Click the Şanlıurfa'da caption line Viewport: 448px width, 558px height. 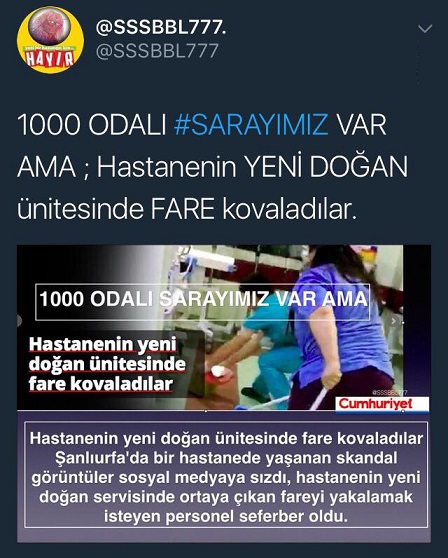click(x=226, y=458)
